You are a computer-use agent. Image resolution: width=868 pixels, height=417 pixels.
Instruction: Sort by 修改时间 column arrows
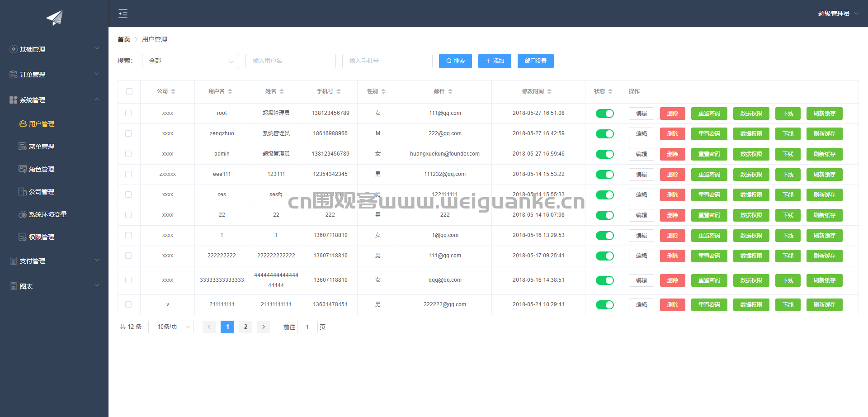[x=549, y=91]
